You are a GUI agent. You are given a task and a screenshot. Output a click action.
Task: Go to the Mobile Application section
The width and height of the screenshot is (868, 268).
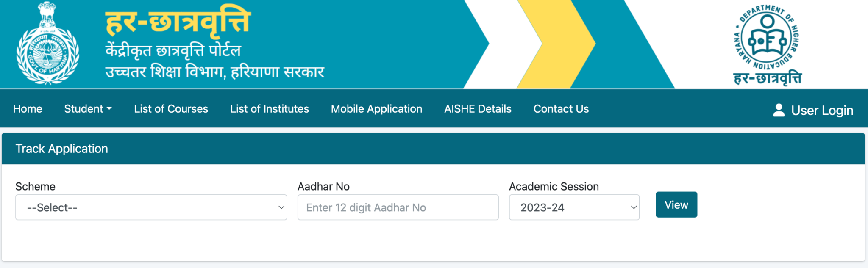coord(376,109)
